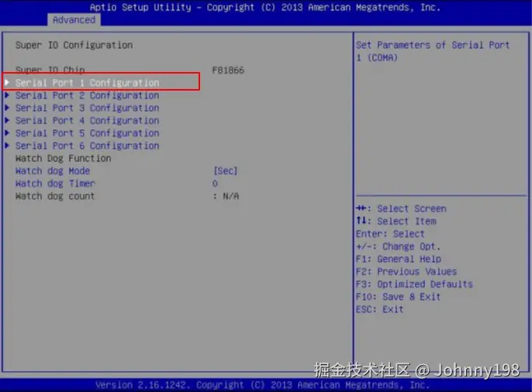Viewport: 532px width, 392px height.
Task: Click the +/-: Change Opt. hint
Action: 399,246
